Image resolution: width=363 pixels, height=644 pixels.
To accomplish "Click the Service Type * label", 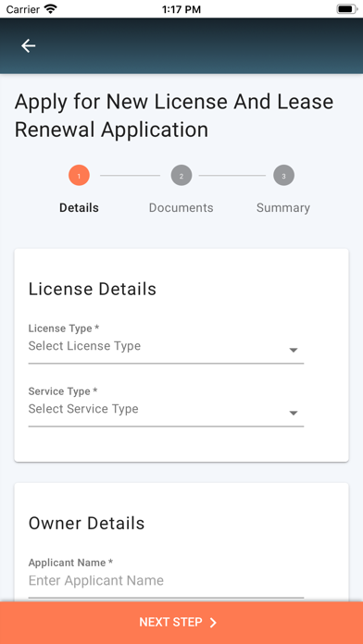I will point(63,391).
